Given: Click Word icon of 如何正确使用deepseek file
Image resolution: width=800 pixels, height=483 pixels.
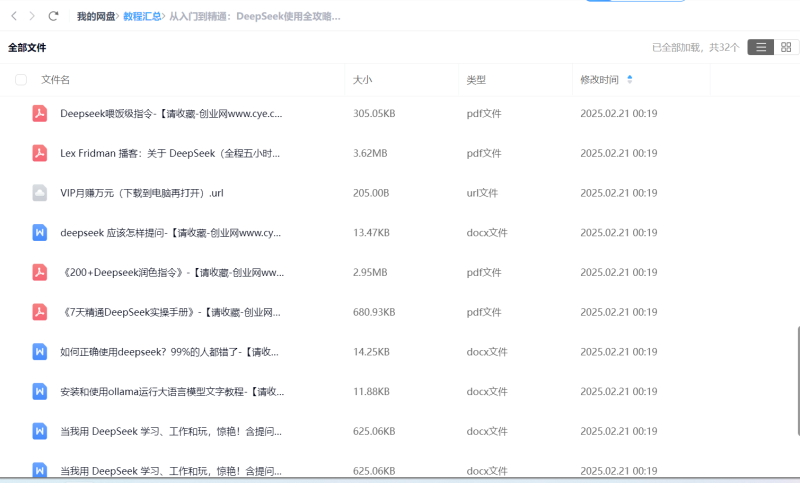Looking at the screenshot, I should pos(40,352).
